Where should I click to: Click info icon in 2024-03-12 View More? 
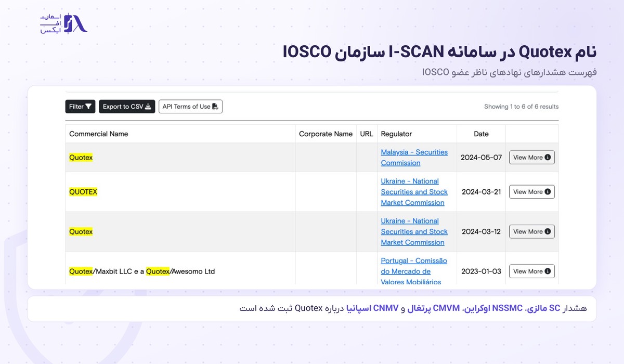coord(548,231)
